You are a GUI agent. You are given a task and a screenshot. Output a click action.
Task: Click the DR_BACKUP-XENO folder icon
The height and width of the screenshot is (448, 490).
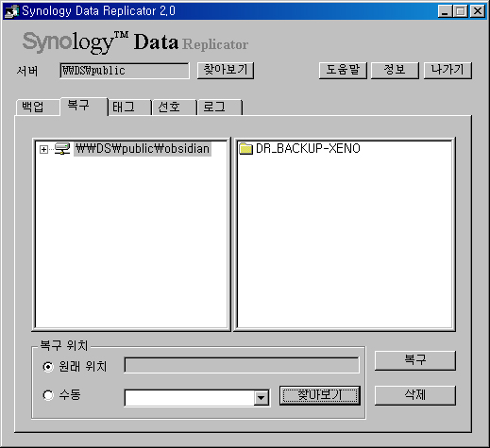(x=245, y=148)
